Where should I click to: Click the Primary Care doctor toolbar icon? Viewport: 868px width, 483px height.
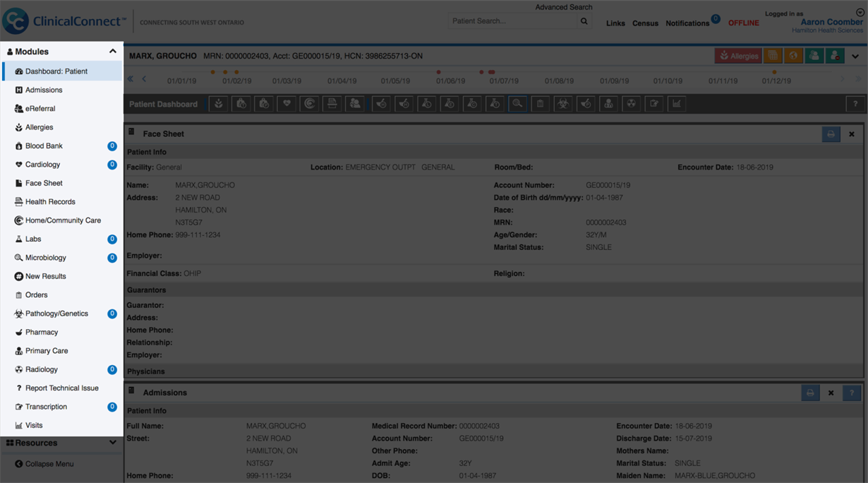click(x=608, y=104)
